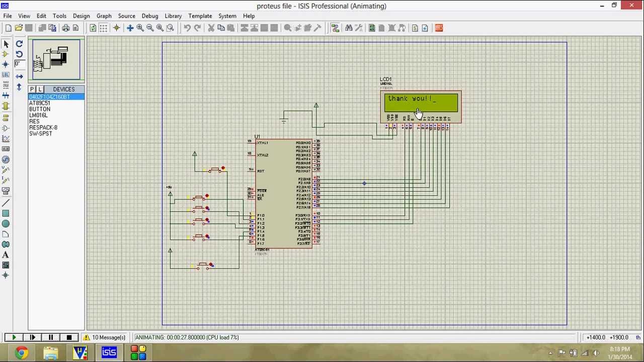Screen dimensions: 644x362
Task: Create a new design file
Action: point(8,28)
